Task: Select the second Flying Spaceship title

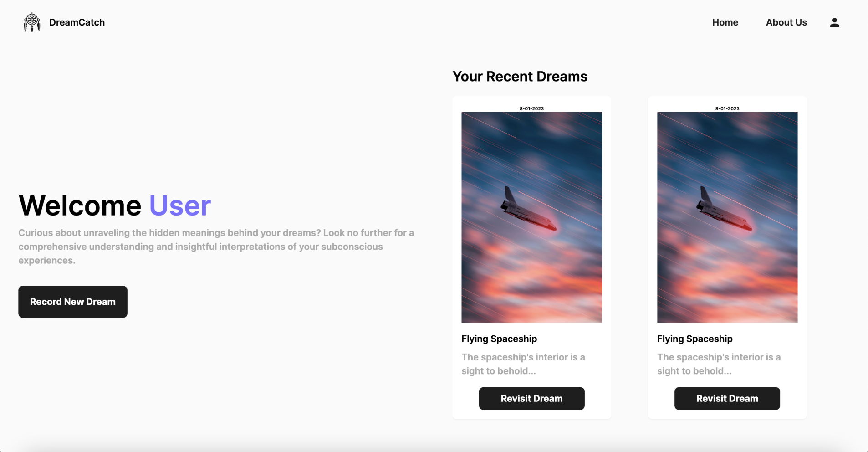Action: [694, 339]
